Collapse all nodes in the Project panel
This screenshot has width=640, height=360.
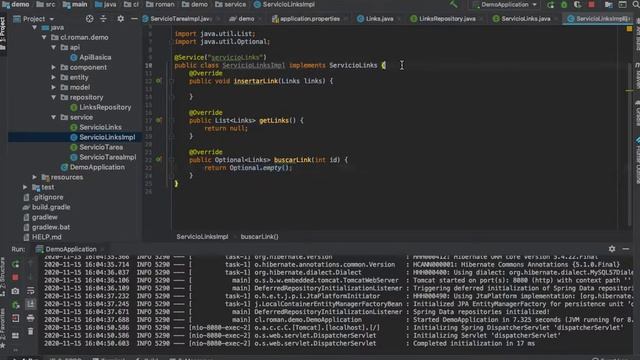click(x=104, y=19)
